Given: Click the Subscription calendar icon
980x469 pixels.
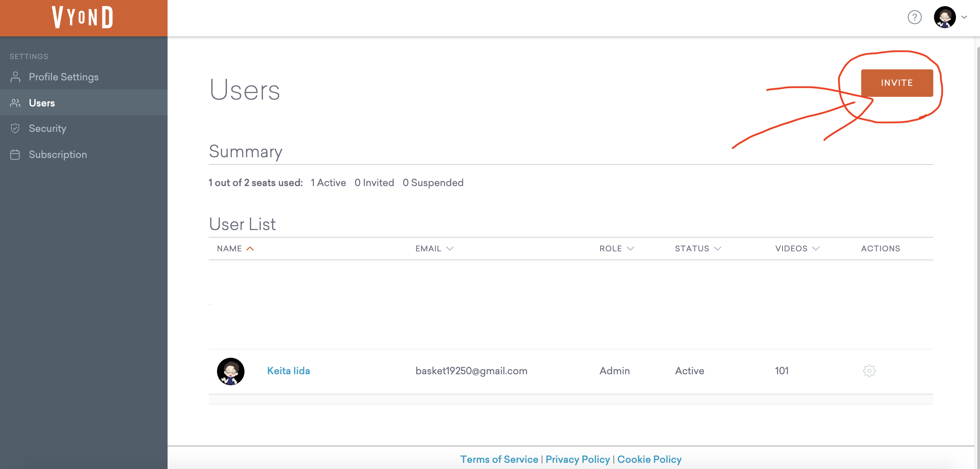Looking at the screenshot, I should [x=15, y=155].
